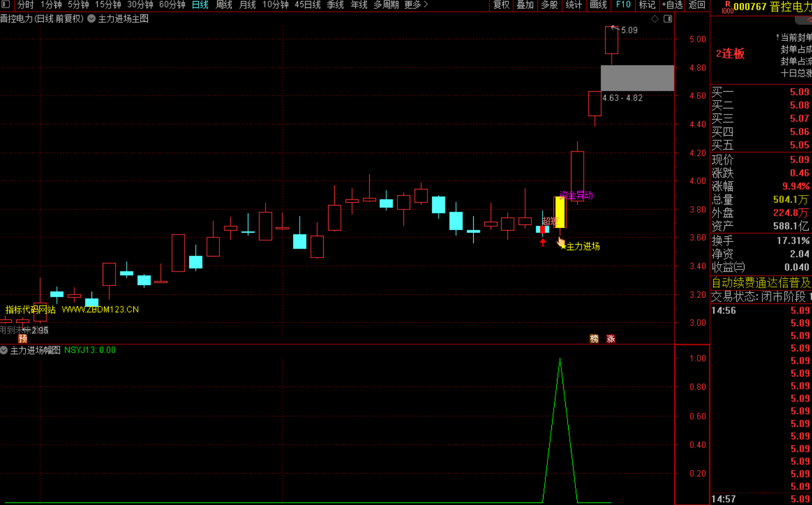Switch to the 分时 intraday tab
Viewport: 812px width, 505px height.
click(26, 5)
